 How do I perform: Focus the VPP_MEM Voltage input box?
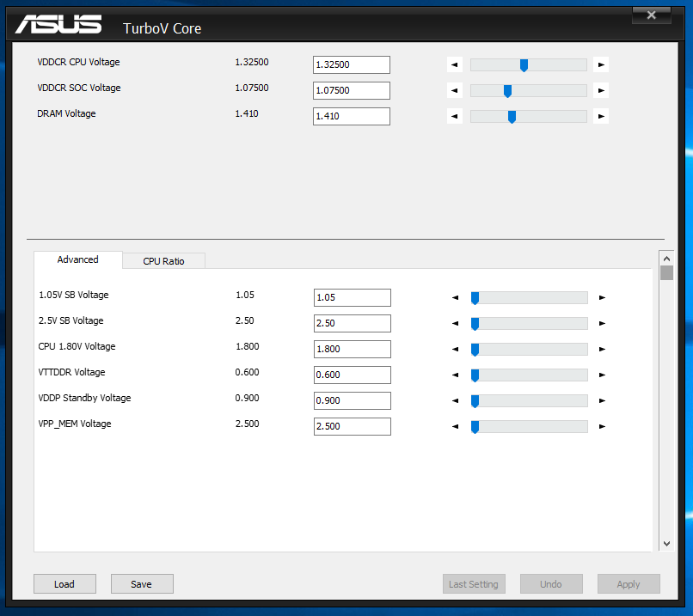tap(353, 427)
